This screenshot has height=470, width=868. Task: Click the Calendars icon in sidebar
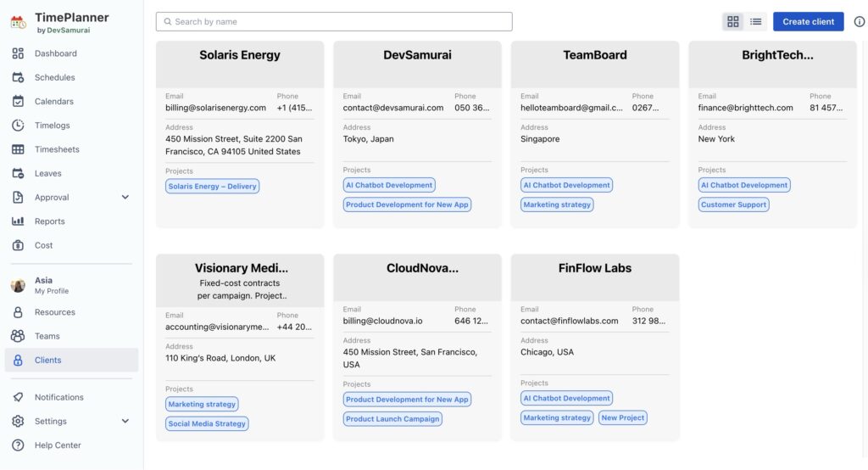pyautogui.click(x=18, y=101)
